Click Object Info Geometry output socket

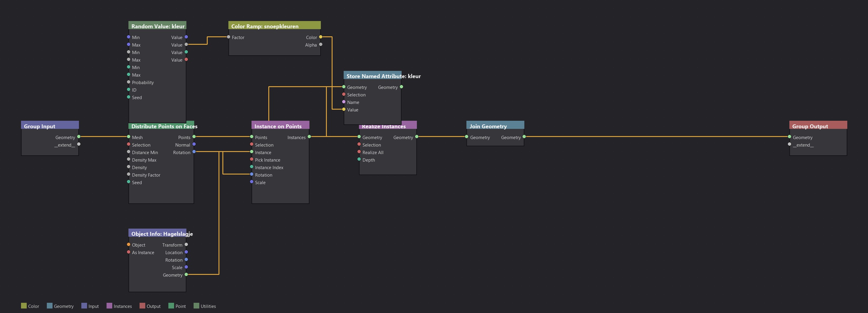[x=186, y=274]
